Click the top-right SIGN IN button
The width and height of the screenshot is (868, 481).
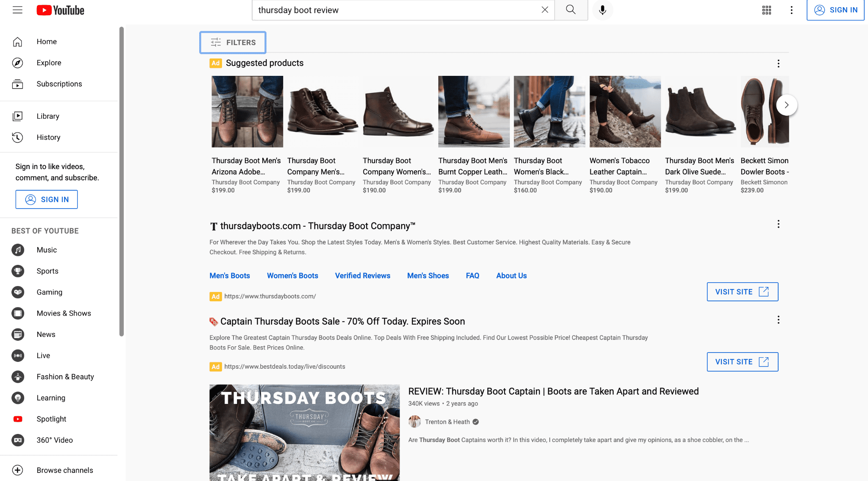coord(835,10)
